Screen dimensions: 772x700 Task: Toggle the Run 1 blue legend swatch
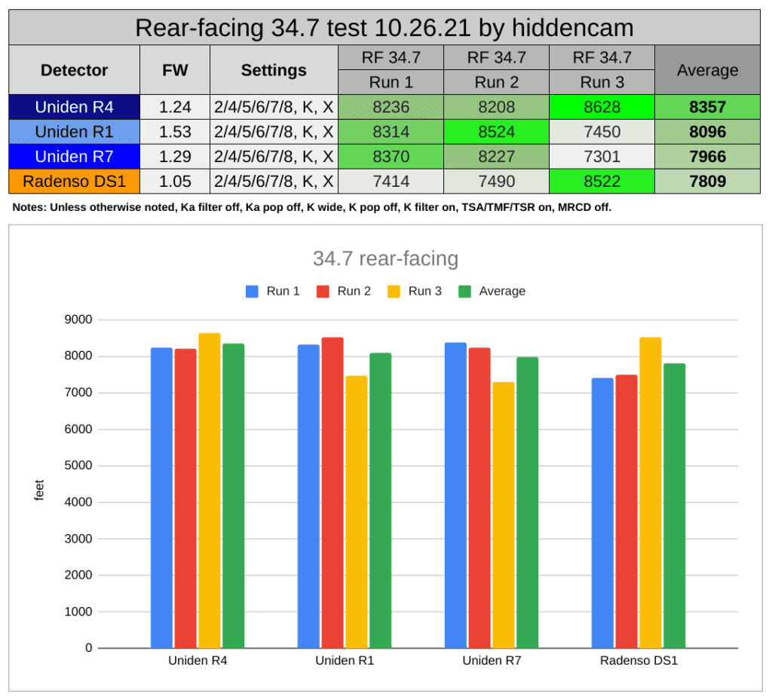[252, 291]
